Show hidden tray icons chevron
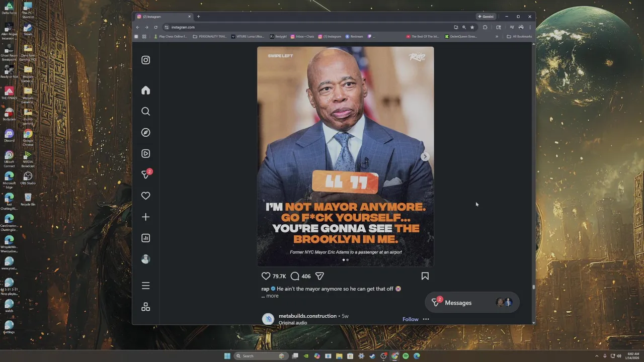Screen dimensions: 644x362 (x=597, y=356)
